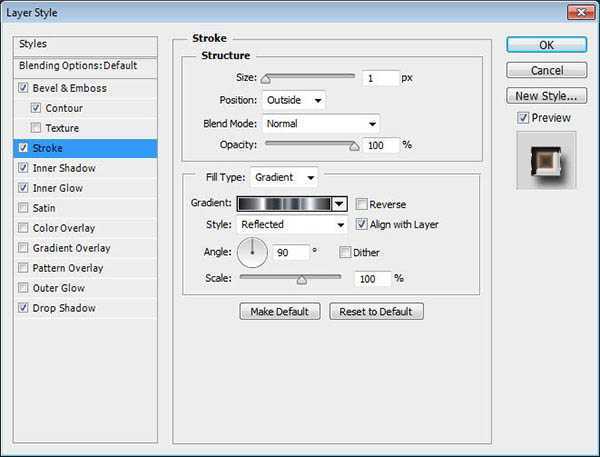Open Drop Shadow settings
The image size is (600, 457).
tap(64, 308)
